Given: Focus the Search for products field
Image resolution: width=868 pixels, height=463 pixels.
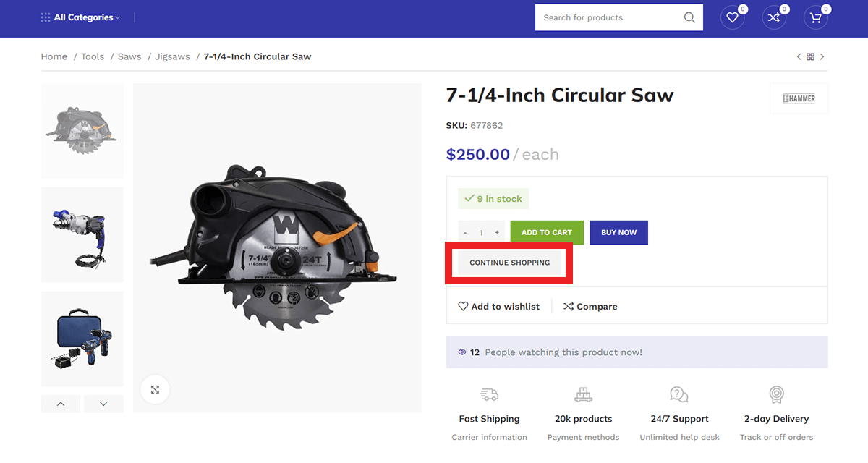Looking at the screenshot, I should (608, 17).
